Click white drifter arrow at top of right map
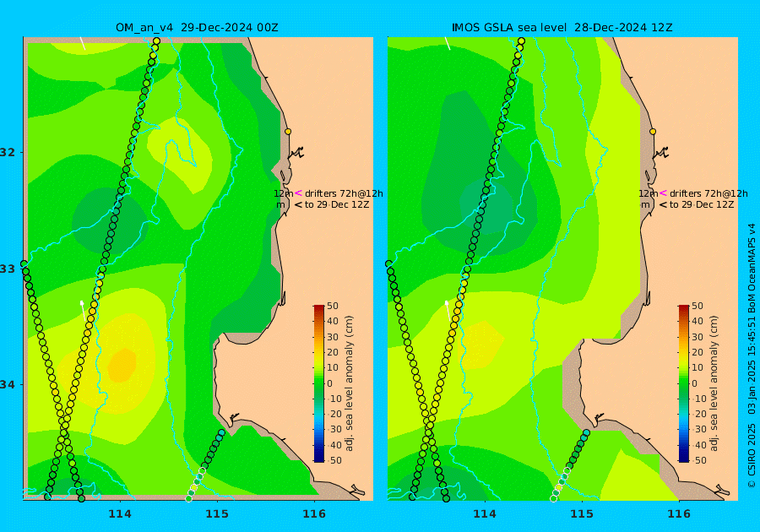760x532 pixels. click(x=448, y=43)
